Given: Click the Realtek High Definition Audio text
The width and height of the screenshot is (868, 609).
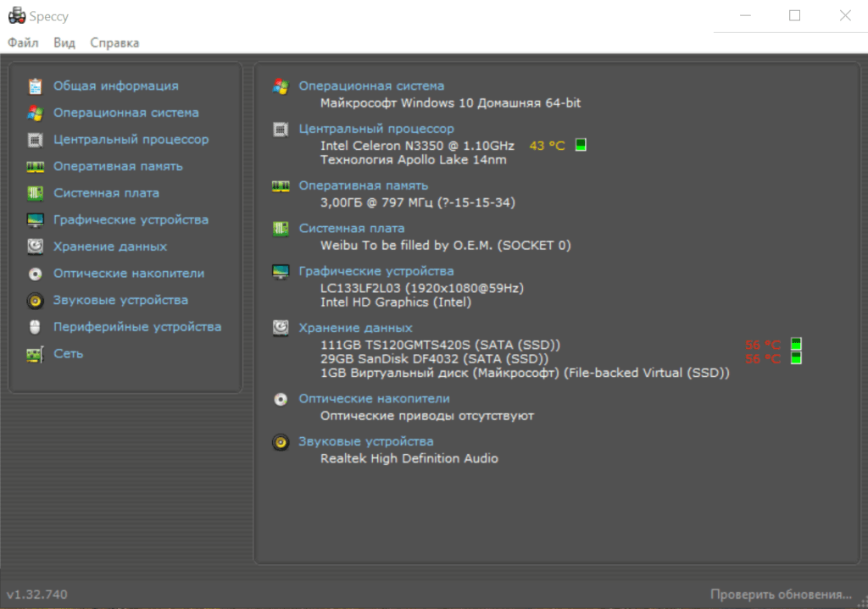Looking at the screenshot, I should pos(409,458).
